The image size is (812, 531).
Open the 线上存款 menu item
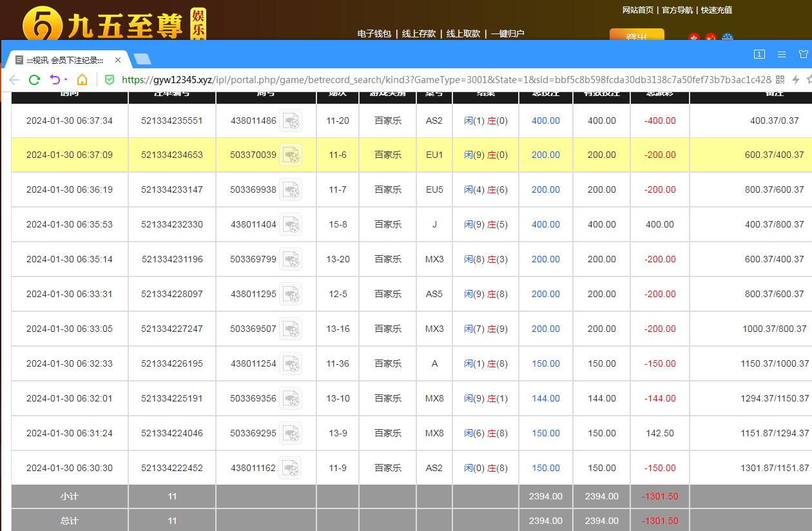point(419,34)
